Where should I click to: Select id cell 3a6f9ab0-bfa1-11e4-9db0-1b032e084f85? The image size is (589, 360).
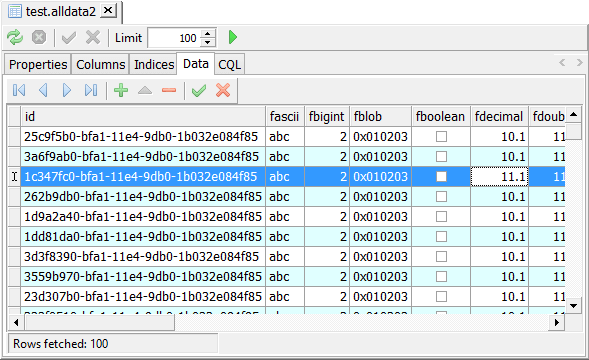[x=143, y=156]
